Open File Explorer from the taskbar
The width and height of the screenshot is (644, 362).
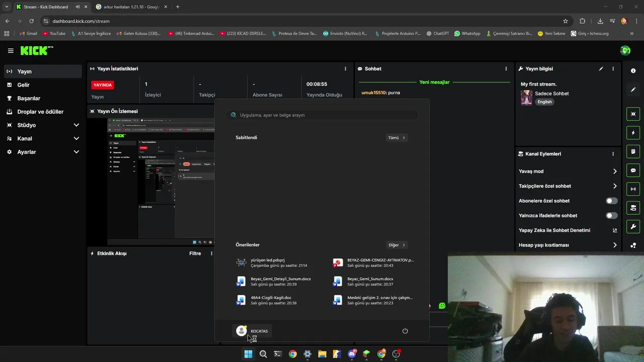[322, 354]
